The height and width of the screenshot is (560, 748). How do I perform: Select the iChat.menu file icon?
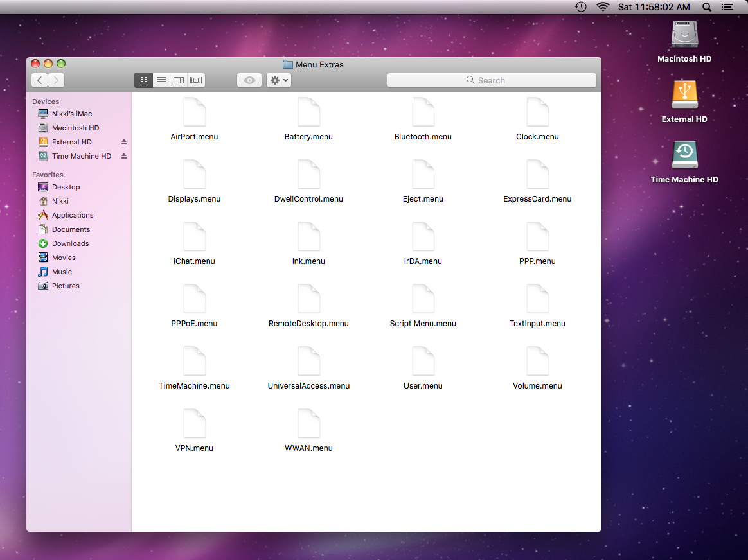pyautogui.click(x=194, y=237)
